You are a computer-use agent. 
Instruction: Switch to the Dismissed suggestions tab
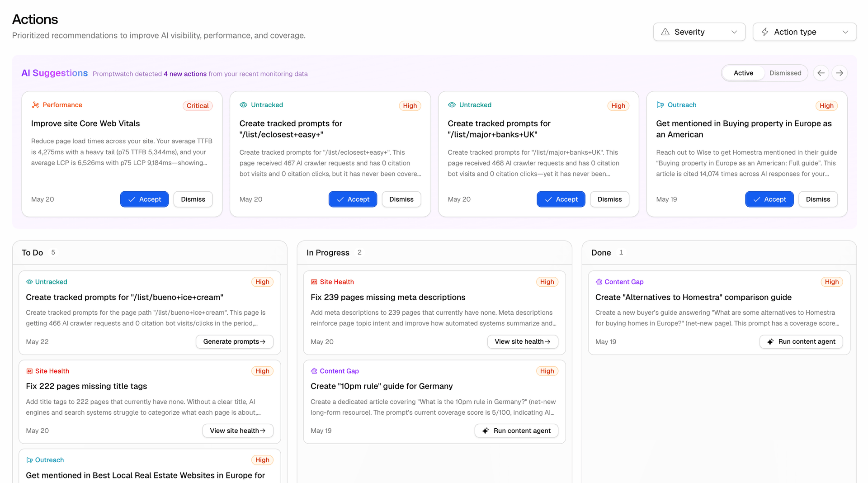(785, 73)
